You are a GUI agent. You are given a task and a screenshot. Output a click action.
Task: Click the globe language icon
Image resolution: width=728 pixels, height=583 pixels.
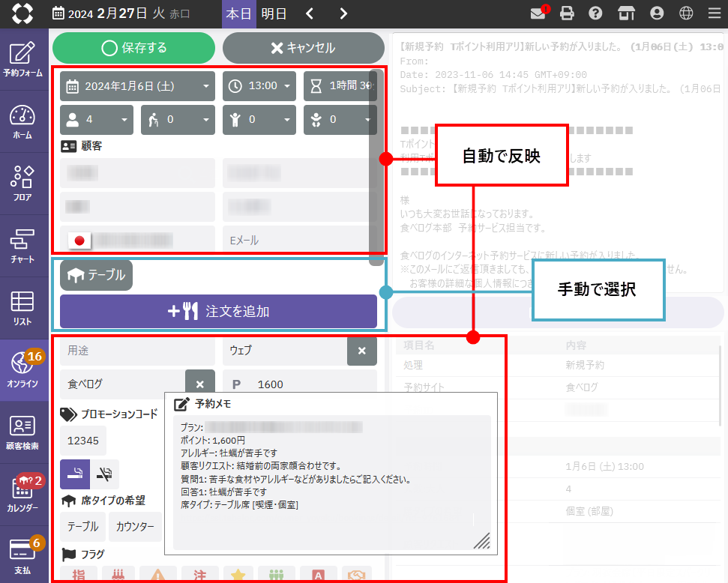click(686, 13)
